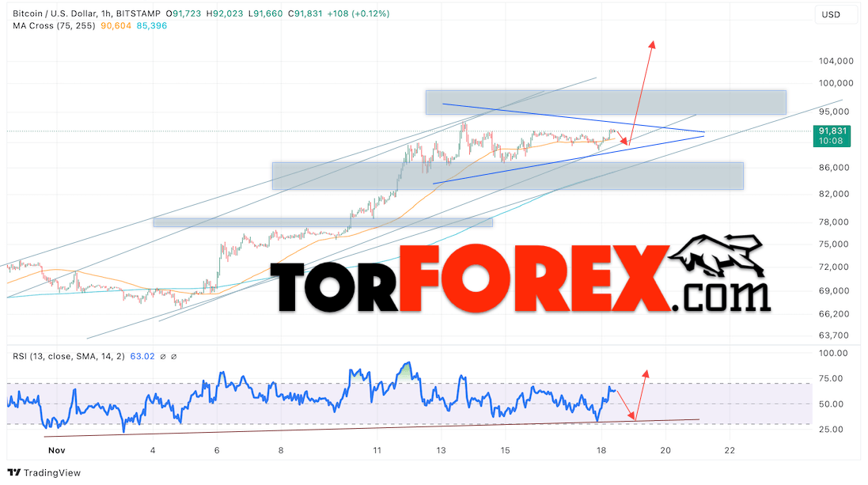Click the RSI (13, close, SMA, 14, 2) label
This screenshot has height=485, width=868.
[69, 357]
